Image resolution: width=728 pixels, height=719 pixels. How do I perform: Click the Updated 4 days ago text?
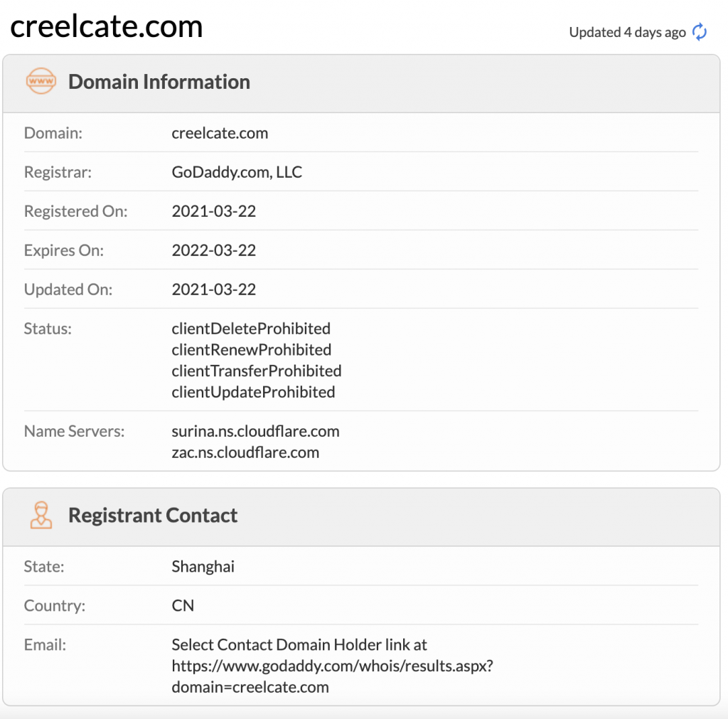pos(627,32)
